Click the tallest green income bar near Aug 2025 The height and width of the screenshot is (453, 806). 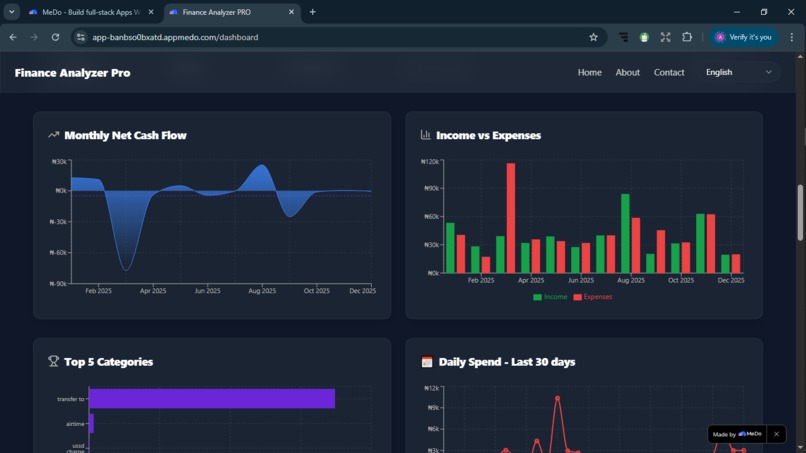[x=625, y=233]
